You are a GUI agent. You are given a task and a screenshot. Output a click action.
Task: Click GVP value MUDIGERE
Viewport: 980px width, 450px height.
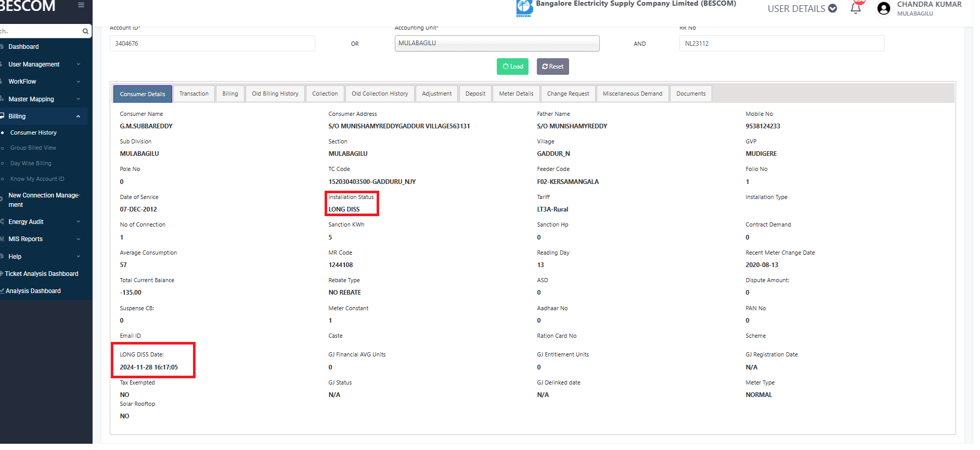(x=761, y=154)
